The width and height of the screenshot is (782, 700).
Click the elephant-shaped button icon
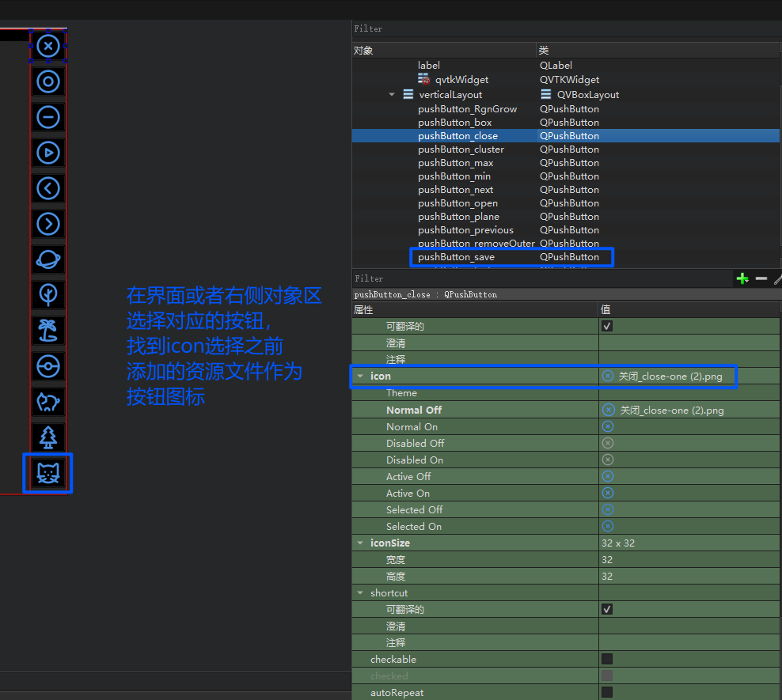47,402
